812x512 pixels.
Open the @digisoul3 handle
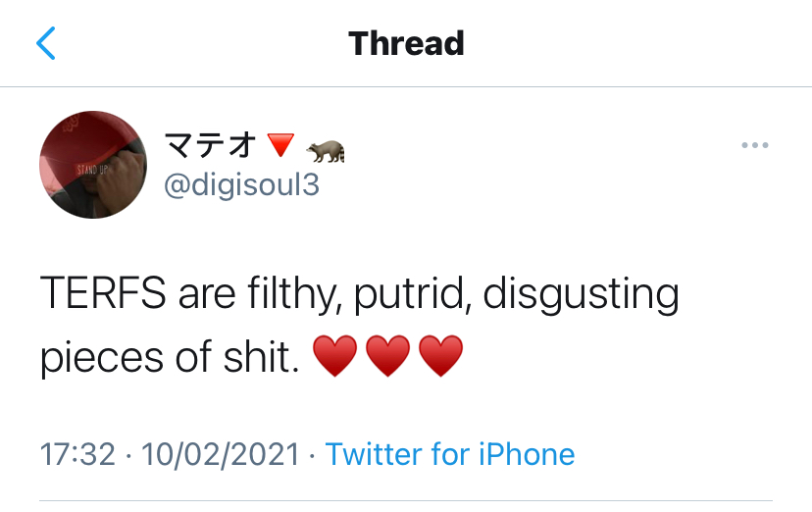[240, 185]
